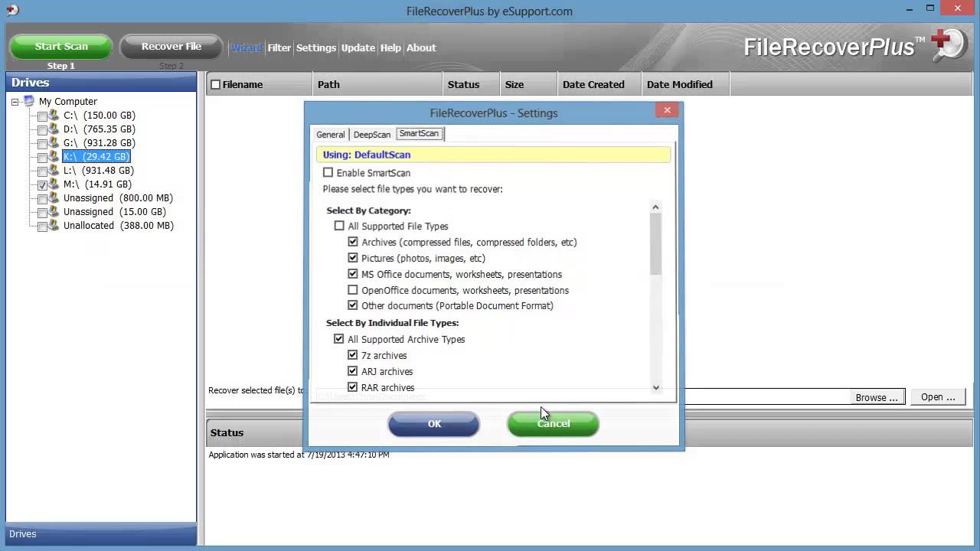Screen dimensions: 980x551
Task: Switch to the DeepScan settings tab
Action: (372, 135)
